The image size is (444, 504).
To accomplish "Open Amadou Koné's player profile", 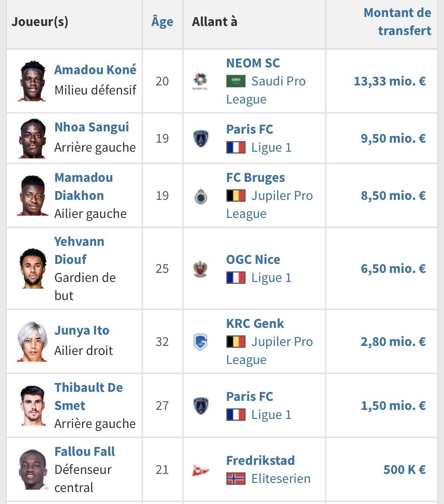I will pos(95,70).
